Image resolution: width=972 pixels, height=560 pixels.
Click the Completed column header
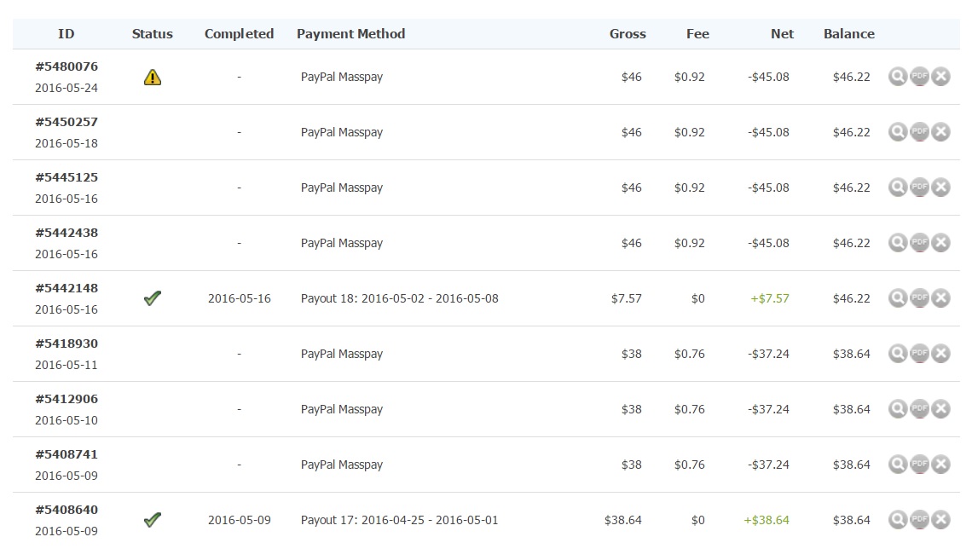pos(239,34)
